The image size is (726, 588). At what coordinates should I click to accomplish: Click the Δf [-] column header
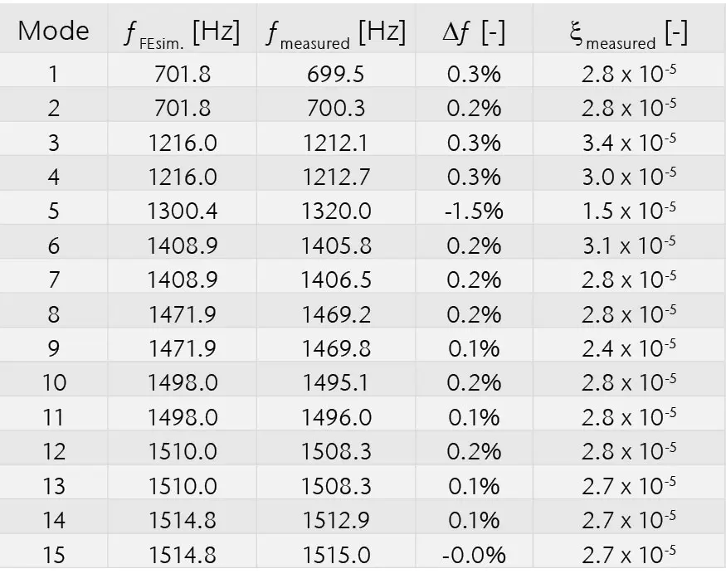474,32
